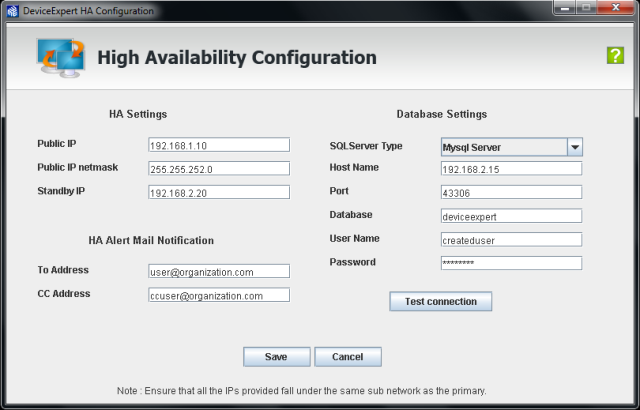Screen dimensions: 640x410
Task: Click the Public IP input field
Action: pyautogui.click(x=219, y=145)
